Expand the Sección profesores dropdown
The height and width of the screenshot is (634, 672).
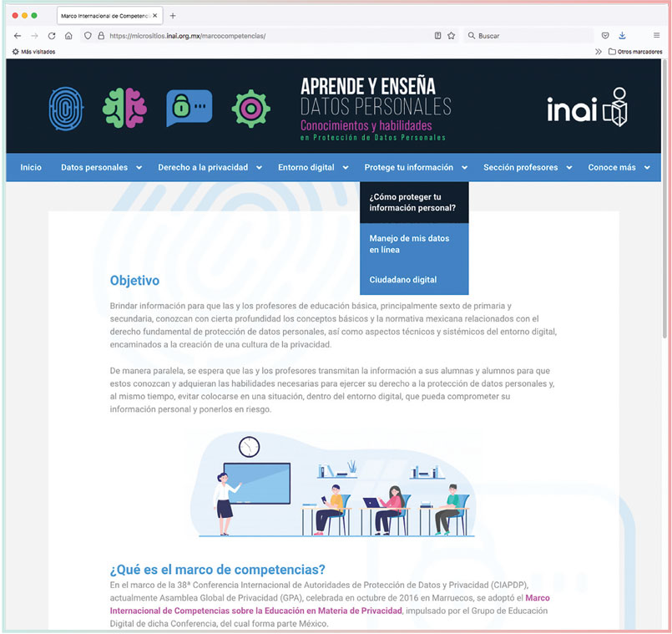[527, 167]
